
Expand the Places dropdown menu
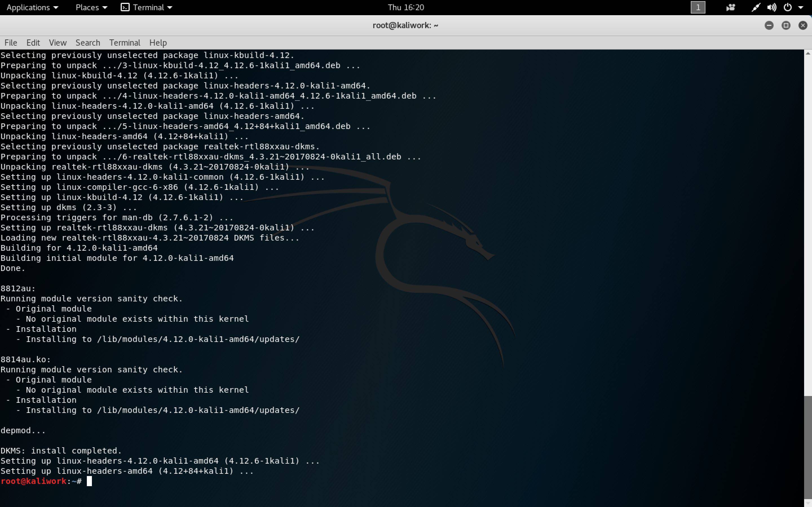tap(91, 7)
